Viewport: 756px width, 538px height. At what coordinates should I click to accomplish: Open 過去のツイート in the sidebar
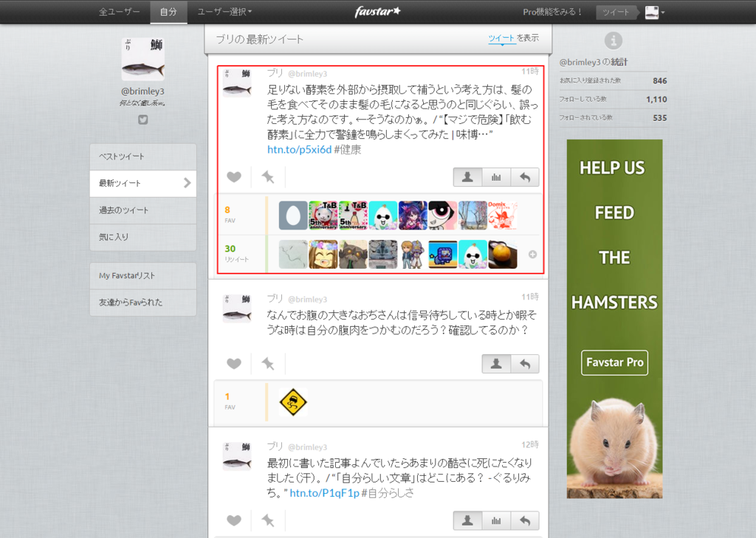(142, 210)
